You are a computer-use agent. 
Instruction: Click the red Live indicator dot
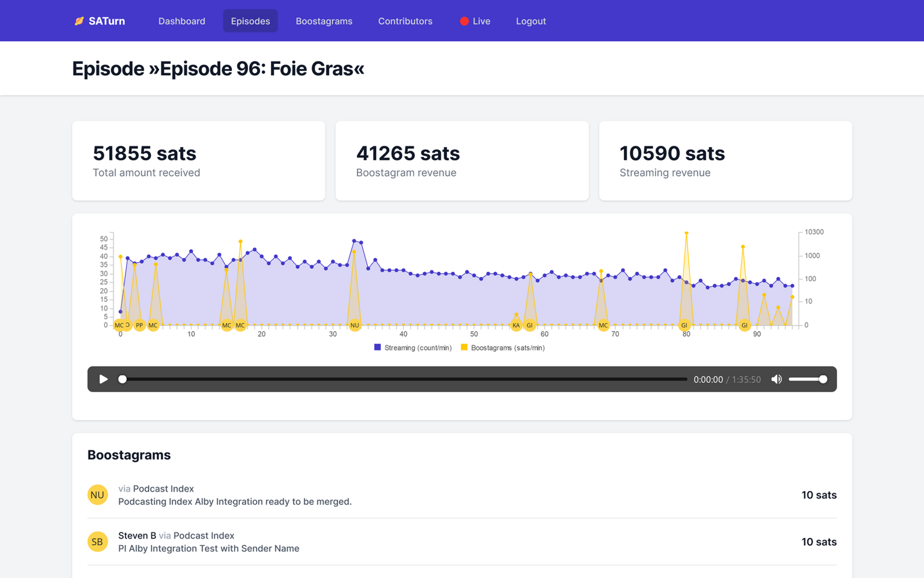tap(464, 21)
